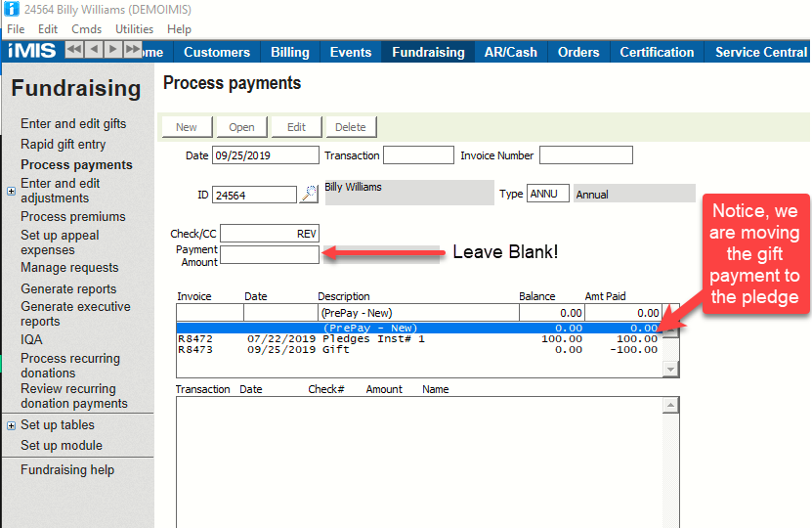Click the next record arrow button

[113, 50]
